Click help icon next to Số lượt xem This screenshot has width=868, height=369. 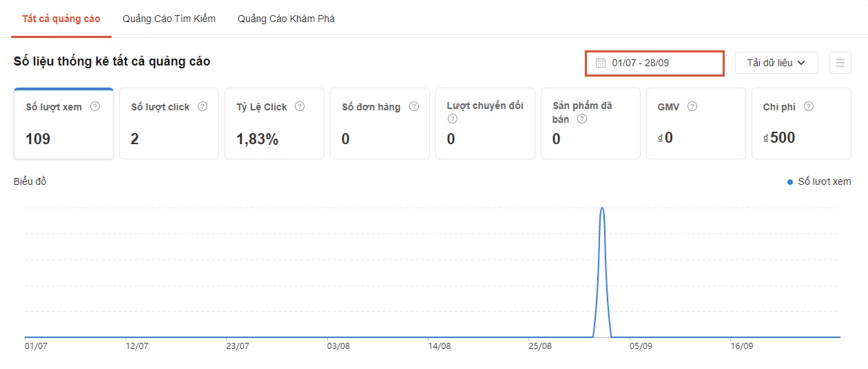(96, 107)
